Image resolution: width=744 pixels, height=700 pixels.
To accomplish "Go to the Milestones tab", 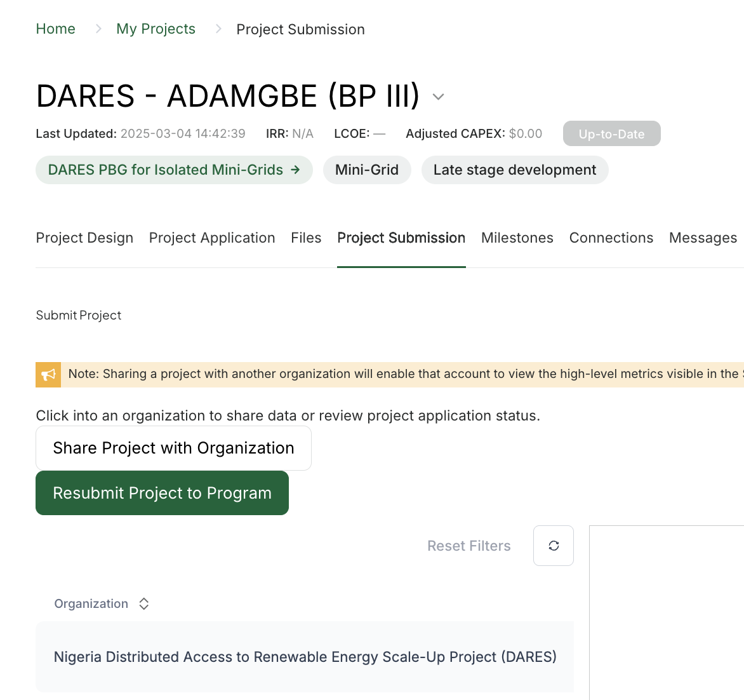I will click(517, 238).
